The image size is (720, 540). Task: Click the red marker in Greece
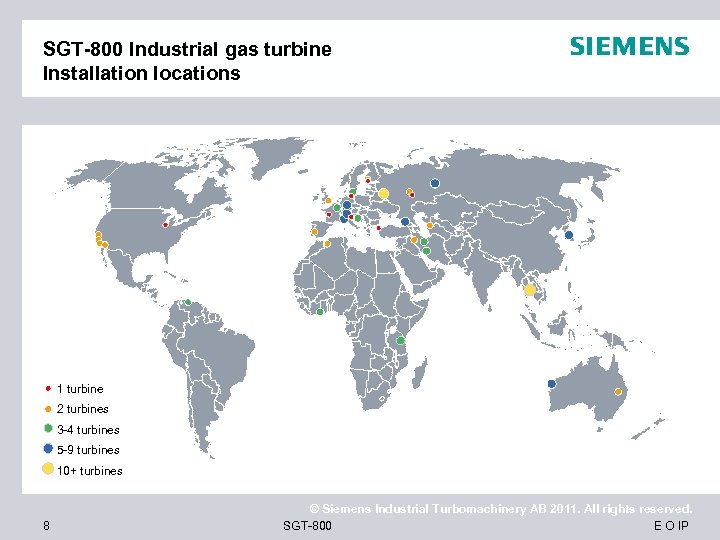pyautogui.click(x=378, y=228)
